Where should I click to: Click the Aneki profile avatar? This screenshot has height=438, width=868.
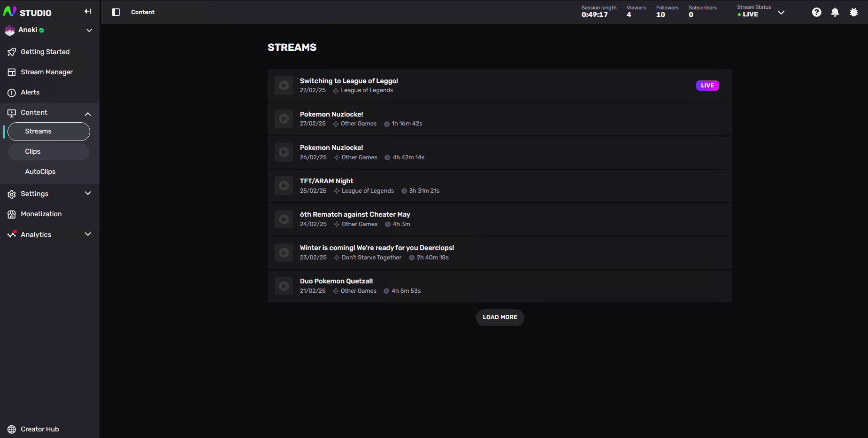pos(10,31)
